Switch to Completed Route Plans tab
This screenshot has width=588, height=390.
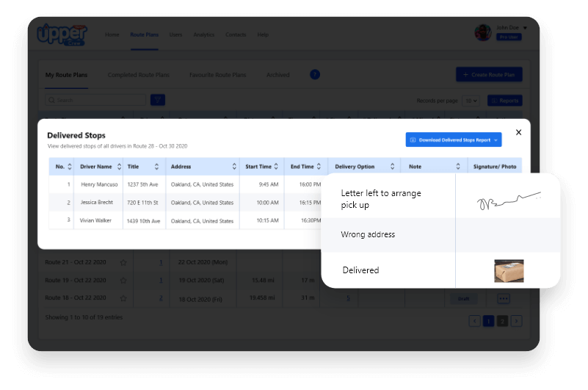point(139,75)
